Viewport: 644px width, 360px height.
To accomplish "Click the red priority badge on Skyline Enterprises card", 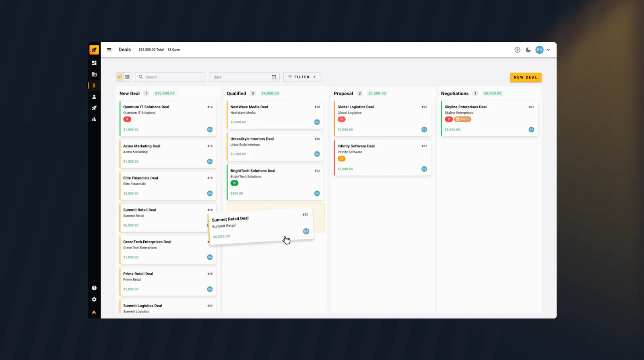I will 449,119.
